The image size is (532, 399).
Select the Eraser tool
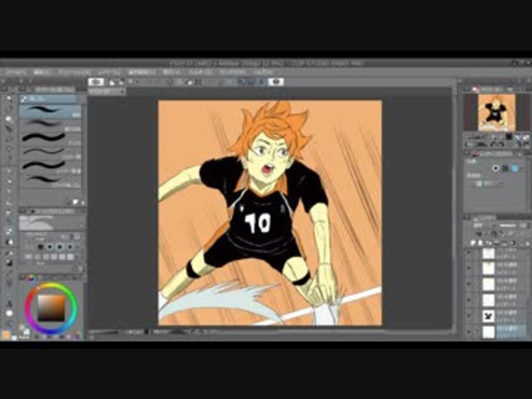(9, 232)
